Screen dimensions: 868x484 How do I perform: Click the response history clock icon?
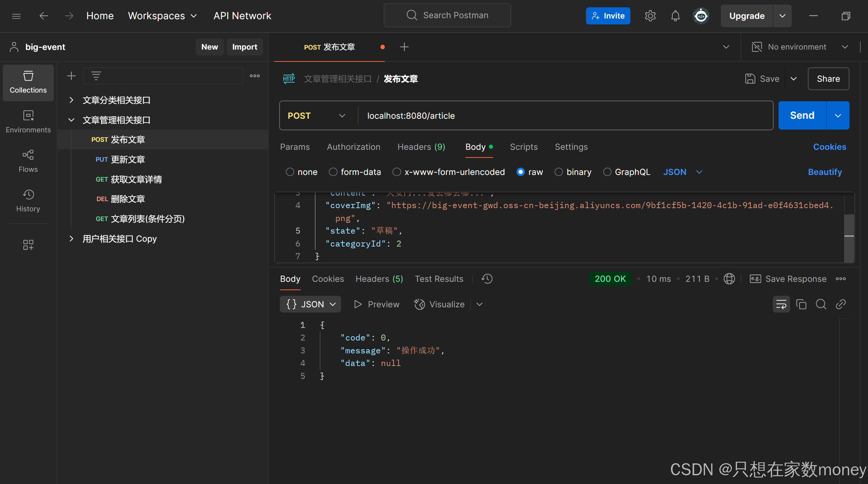[x=487, y=279]
